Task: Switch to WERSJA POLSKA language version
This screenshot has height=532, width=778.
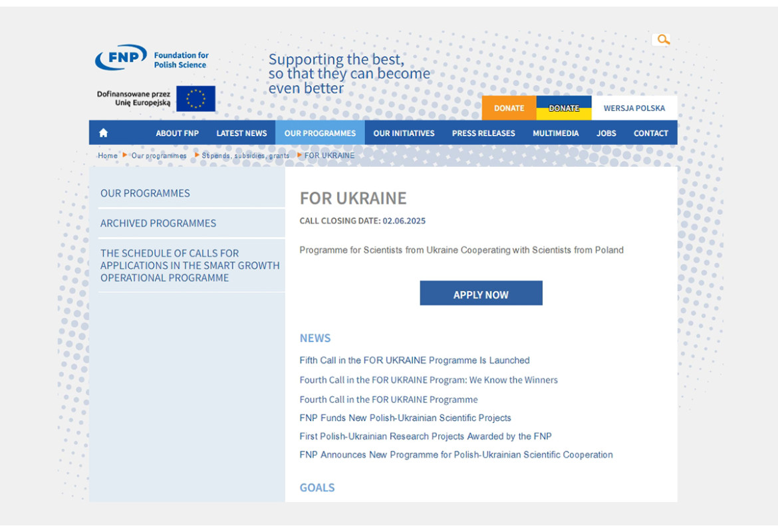Action: [x=634, y=108]
